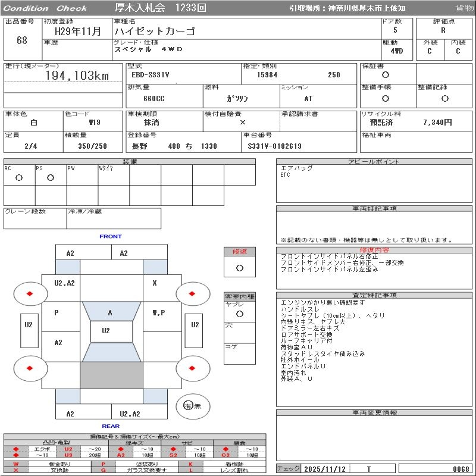Select the circled 有 spare tire indicator
This screenshot has width=476, height=476.
tap(188, 406)
